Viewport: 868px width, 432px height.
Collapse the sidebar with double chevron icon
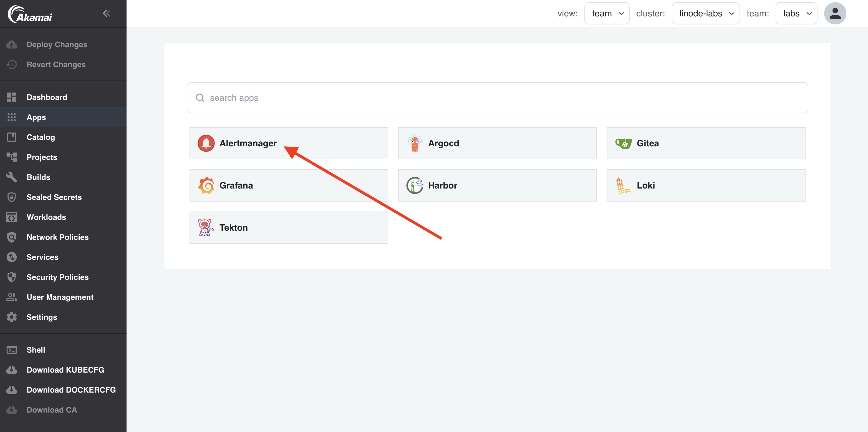pyautogui.click(x=107, y=14)
